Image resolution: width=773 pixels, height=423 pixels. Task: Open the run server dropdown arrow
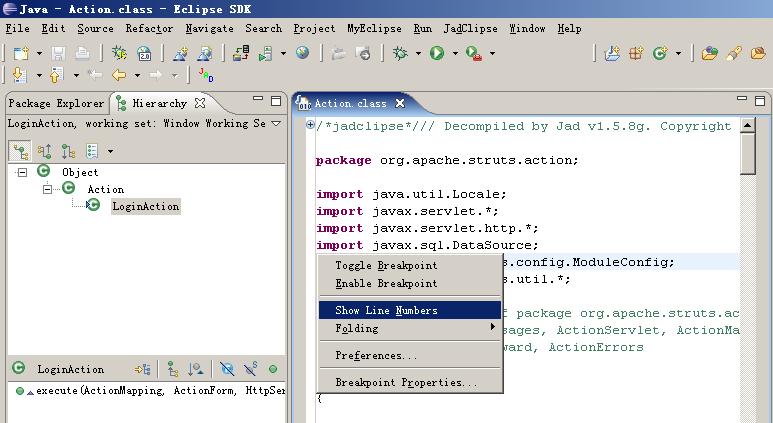(283, 53)
